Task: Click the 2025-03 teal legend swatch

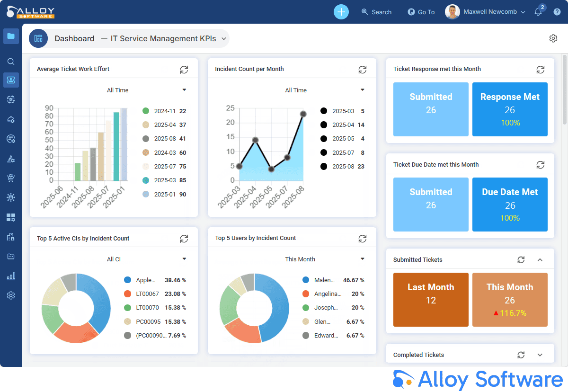Action: (x=146, y=180)
